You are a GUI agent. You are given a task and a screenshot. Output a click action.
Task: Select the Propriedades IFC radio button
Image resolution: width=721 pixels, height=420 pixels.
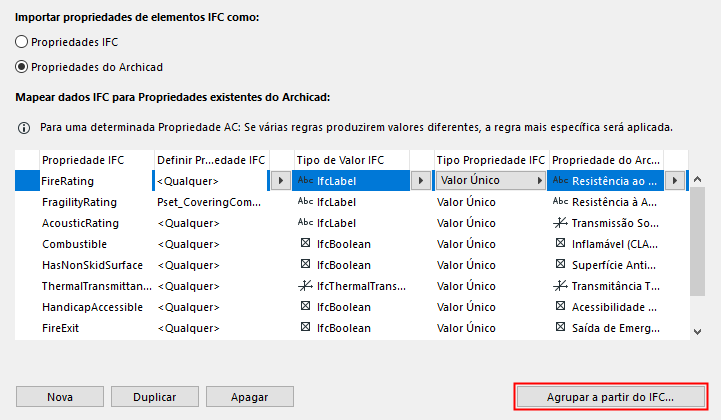[22, 43]
